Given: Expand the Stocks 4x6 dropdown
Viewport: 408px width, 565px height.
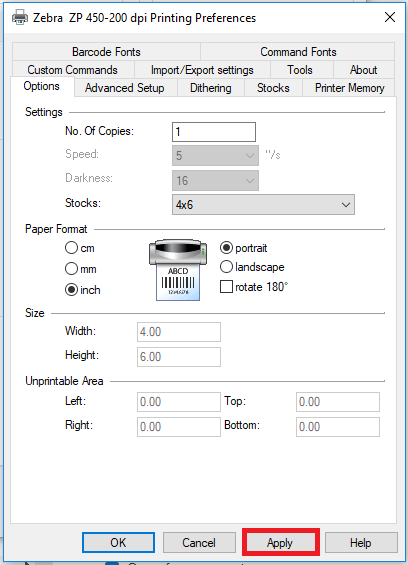Looking at the screenshot, I should coord(263,205).
